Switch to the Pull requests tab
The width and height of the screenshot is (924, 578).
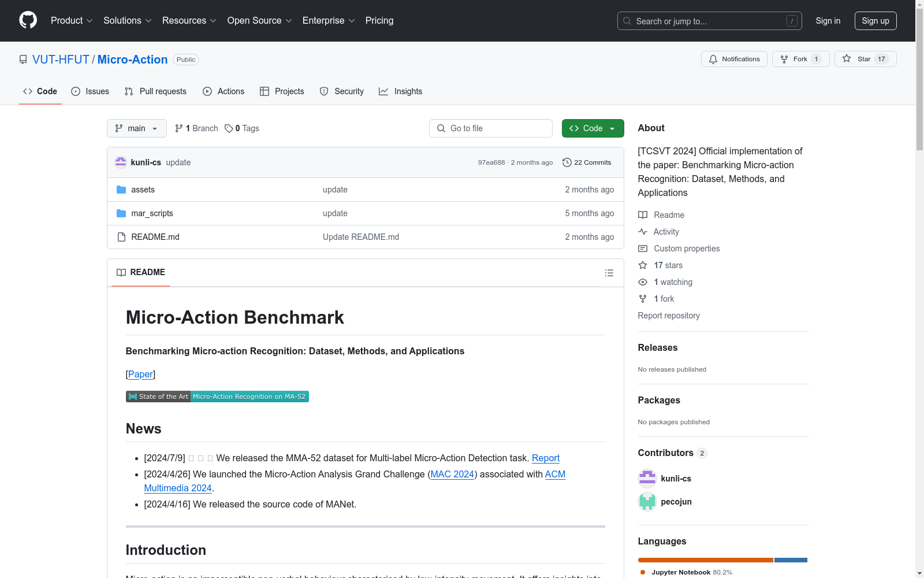(x=155, y=91)
